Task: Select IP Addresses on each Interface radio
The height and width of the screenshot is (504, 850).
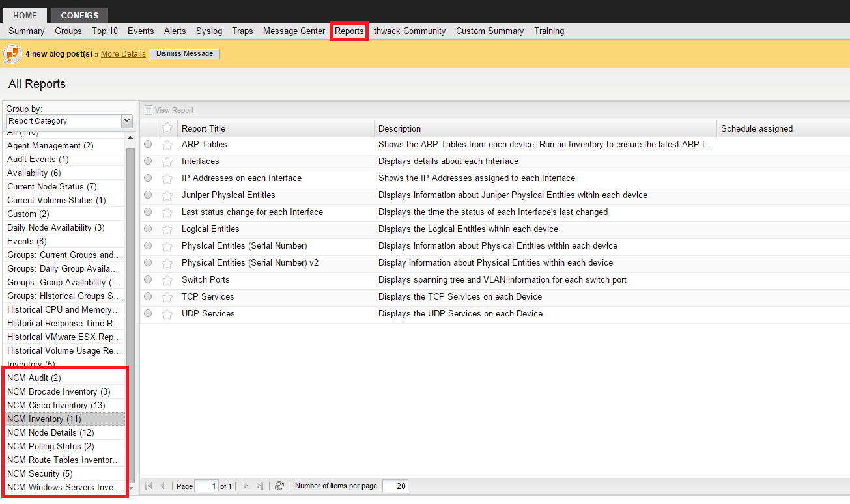Action: pyautogui.click(x=148, y=178)
